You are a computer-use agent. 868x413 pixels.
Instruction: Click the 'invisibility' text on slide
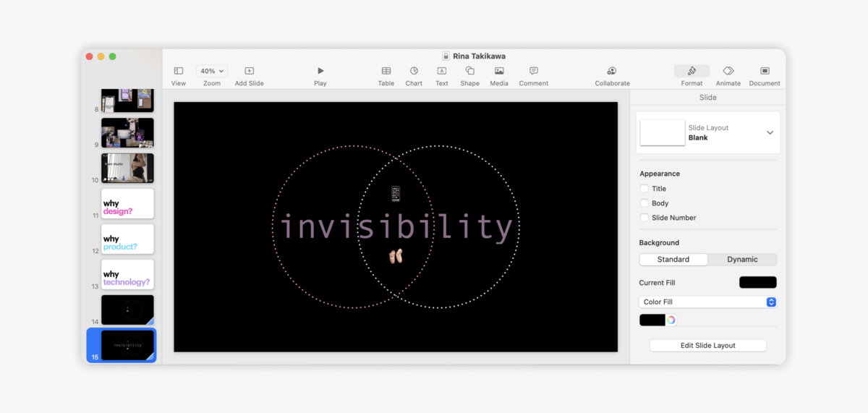pos(396,227)
